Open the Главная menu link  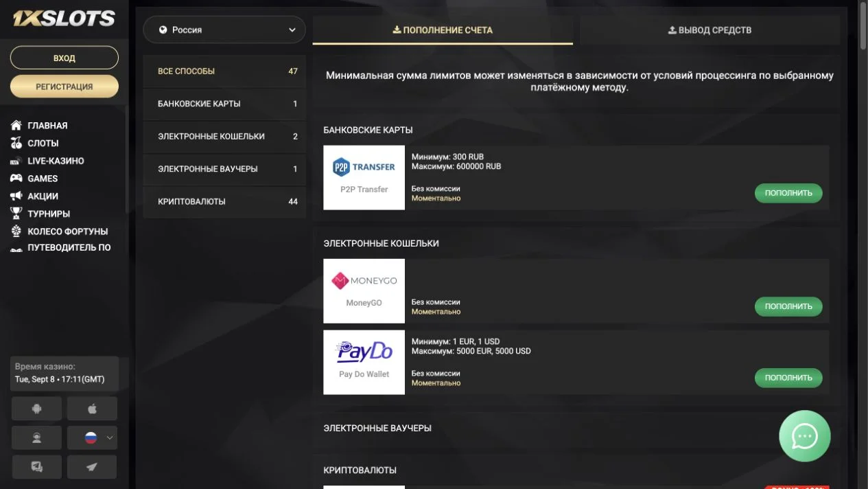(x=47, y=126)
